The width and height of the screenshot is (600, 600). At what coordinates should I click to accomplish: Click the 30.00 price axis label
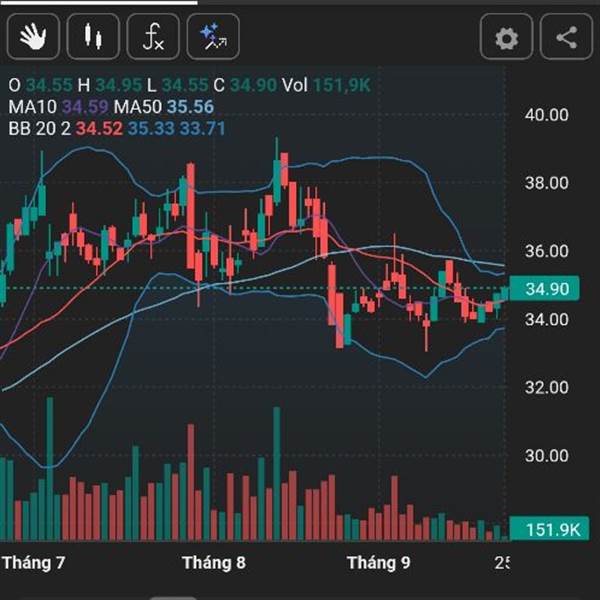pyautogui.click(x=546, y=455)
